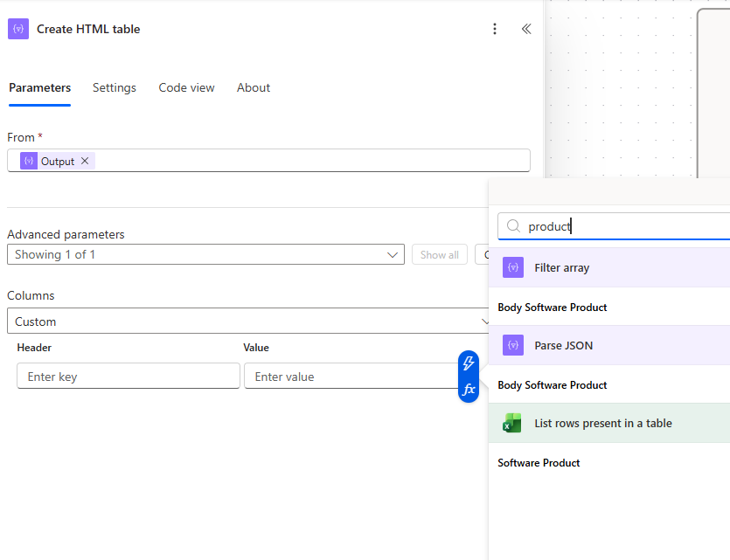Screen dimensions: 730x560
Task: Click the search magnifier icon
Action: pos(513,226)
